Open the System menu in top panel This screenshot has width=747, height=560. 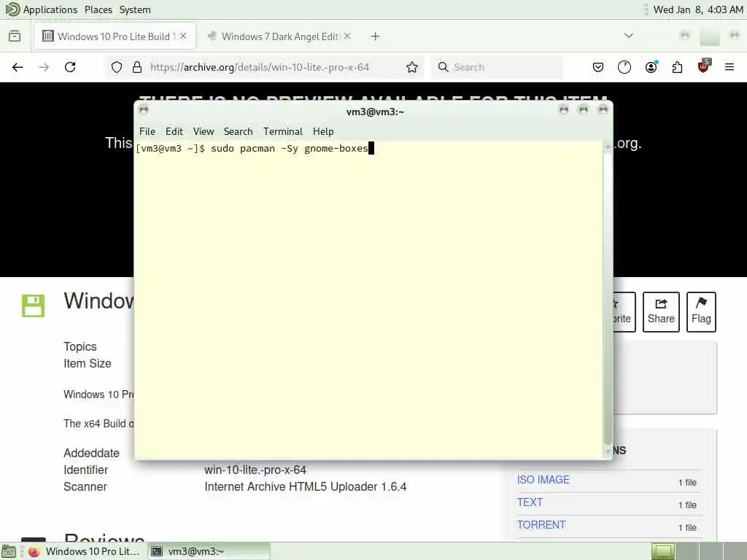[135, 9]
